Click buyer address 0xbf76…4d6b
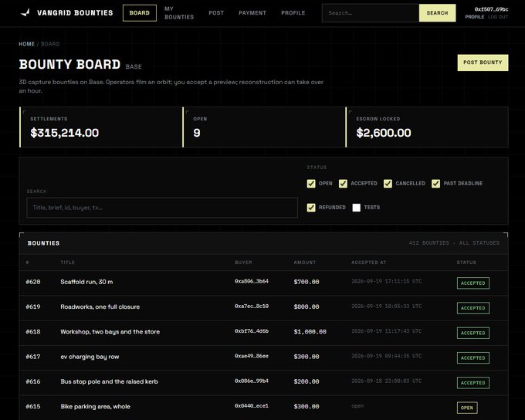This screenshot has width=525, height=420. coord(252,331)
